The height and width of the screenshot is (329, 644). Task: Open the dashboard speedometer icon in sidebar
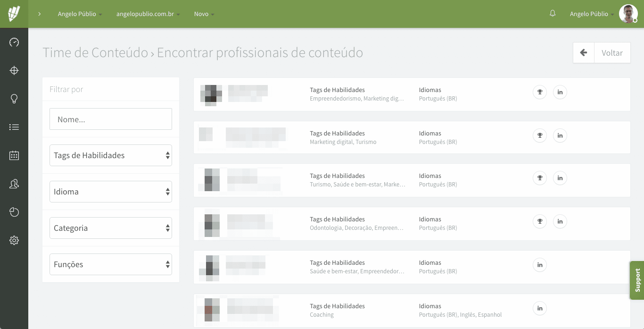(14, 42)
